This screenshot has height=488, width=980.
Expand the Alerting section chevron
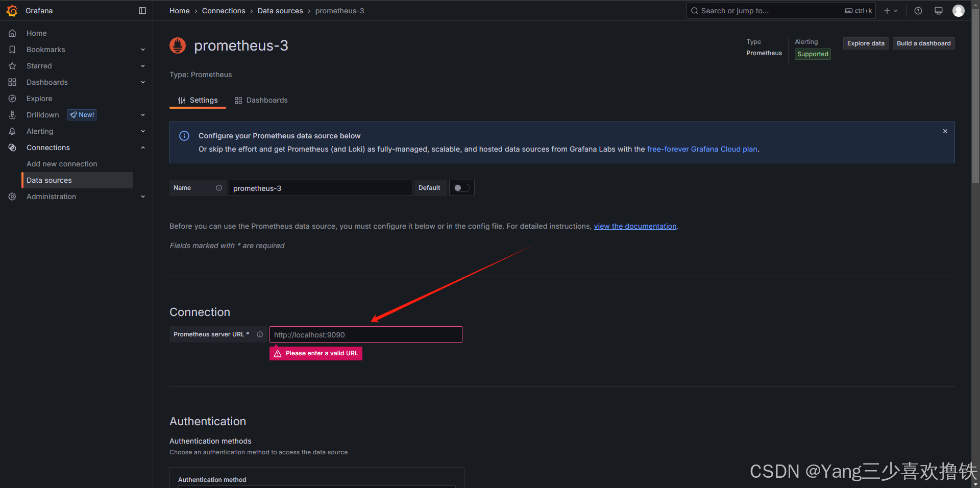(x=143, y=131)
